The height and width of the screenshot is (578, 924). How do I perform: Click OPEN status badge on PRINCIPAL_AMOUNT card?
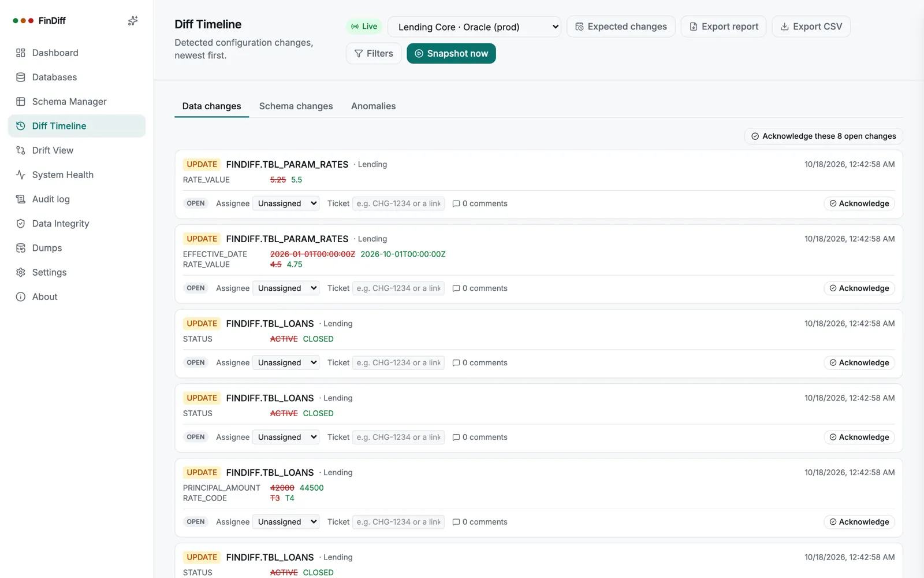pos(196,522)
